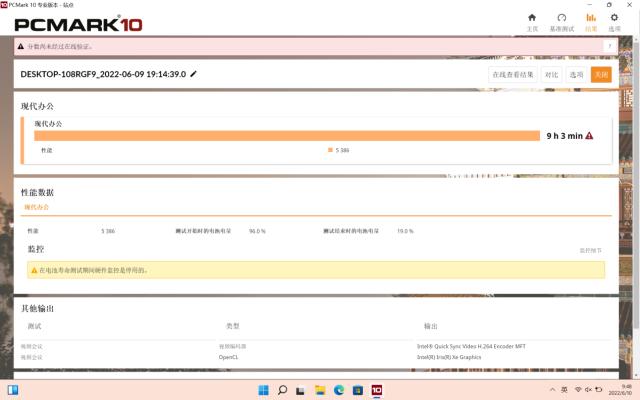The image size is (640, 400).
Task: Click the scrollbar up arrow at top right
Action: coord(636,39)
